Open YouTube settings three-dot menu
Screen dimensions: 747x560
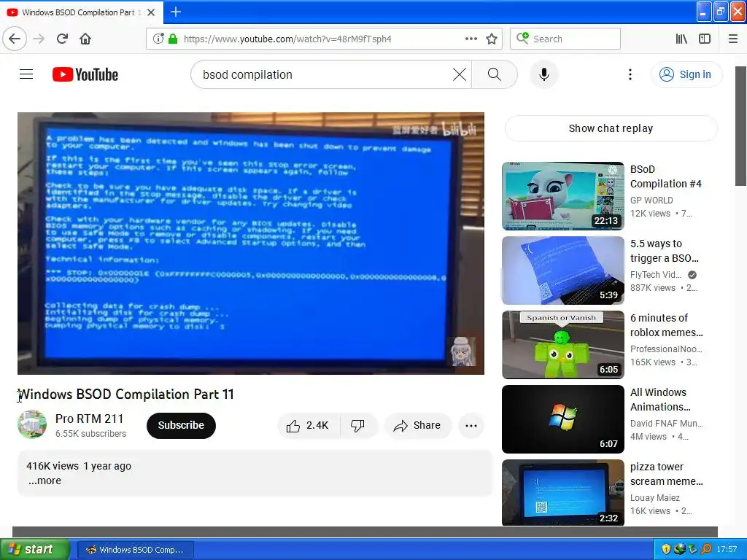click(x=630, y=74)
